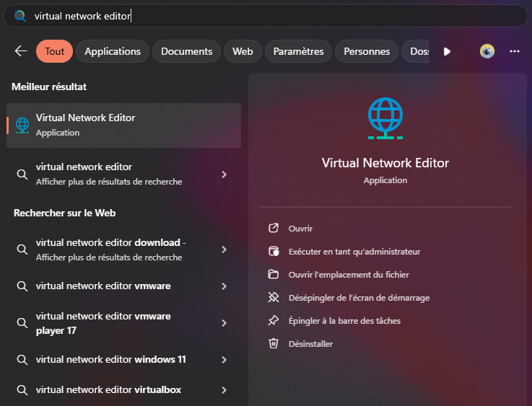The height and width of the screenshot is (406, 532).
Task: Choose Exécuter en tant qu'administrateur
Action: pyautogui.click(x=354, y=252)
